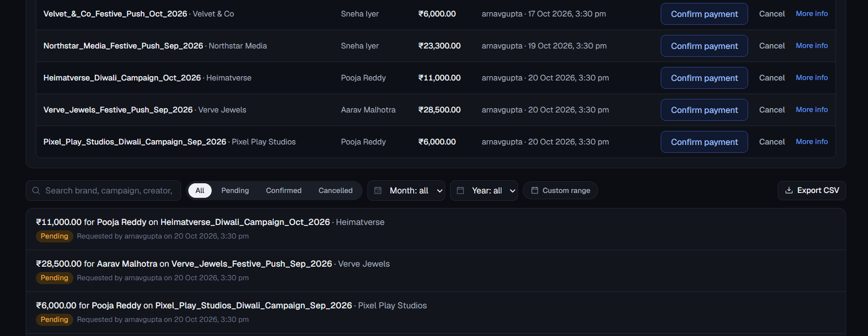
Task: Cancel the Pixel Play Studios payment request
Action: tap(772, 142)
